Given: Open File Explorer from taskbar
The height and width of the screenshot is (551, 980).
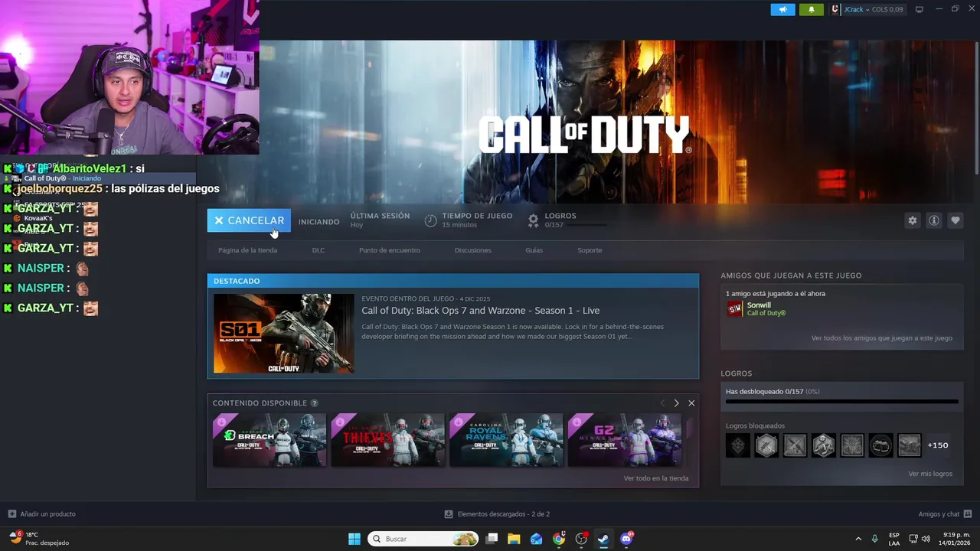Looking at the screenshot, I should (514, 539).
